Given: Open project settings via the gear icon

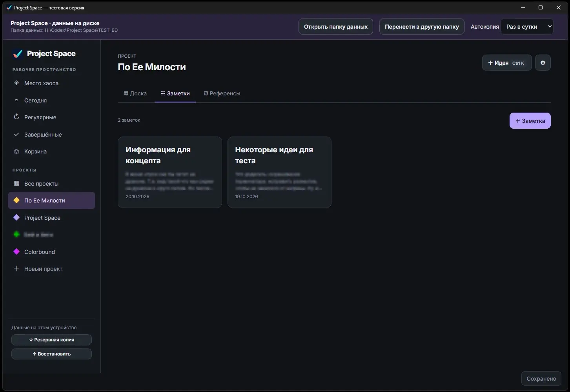Looking at the screenshot, I should click(x=543, y=63).
